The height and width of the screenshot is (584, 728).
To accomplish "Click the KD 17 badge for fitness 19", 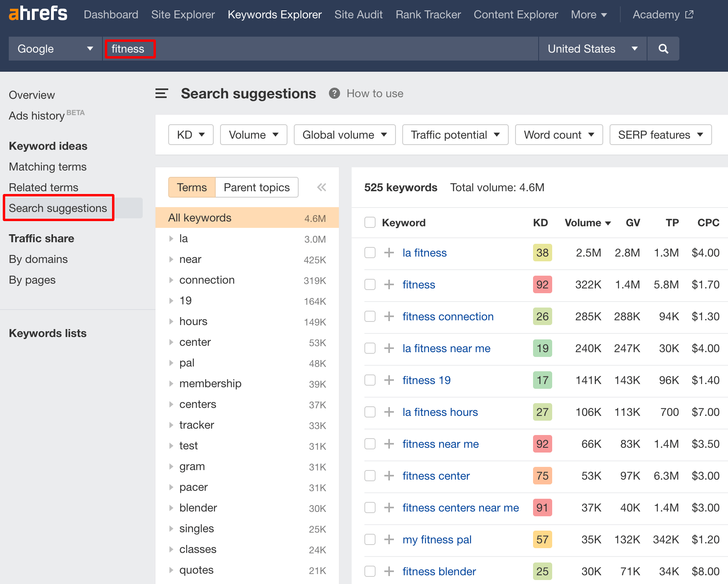I will tap(543, 380).
